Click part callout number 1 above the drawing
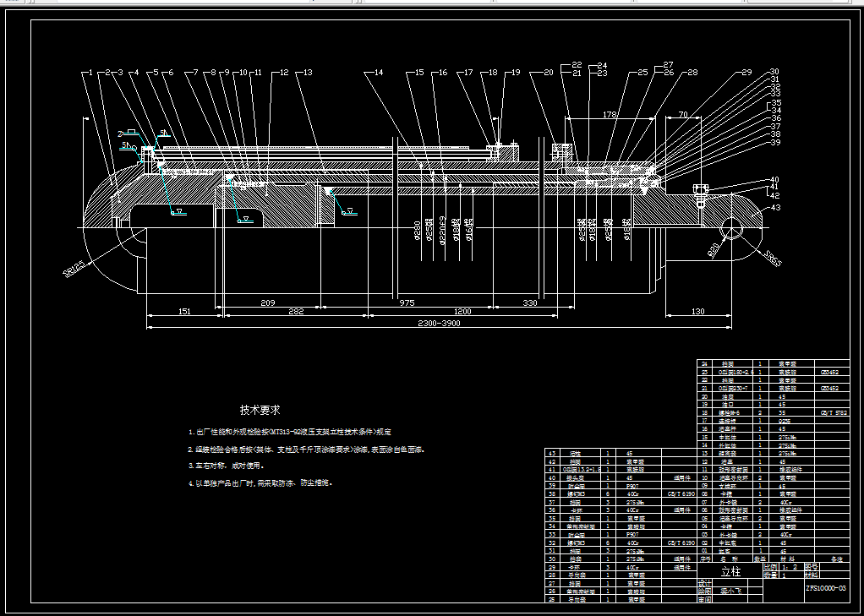 tap(91, 72)
